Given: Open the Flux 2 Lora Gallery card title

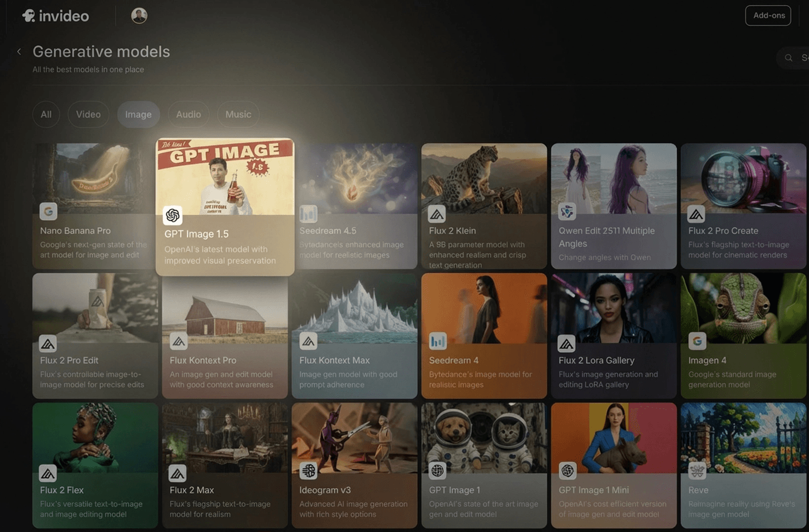Looking at the screenshot, I should (596, 360).
